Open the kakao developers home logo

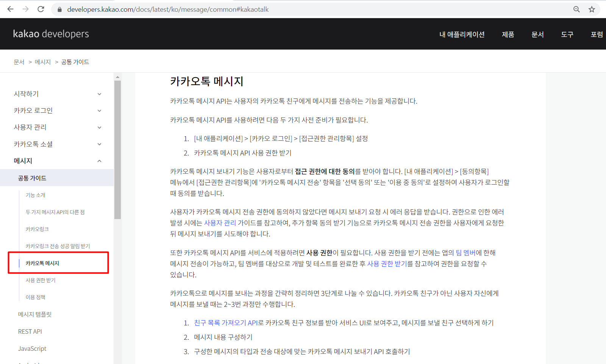pos(51,34)
